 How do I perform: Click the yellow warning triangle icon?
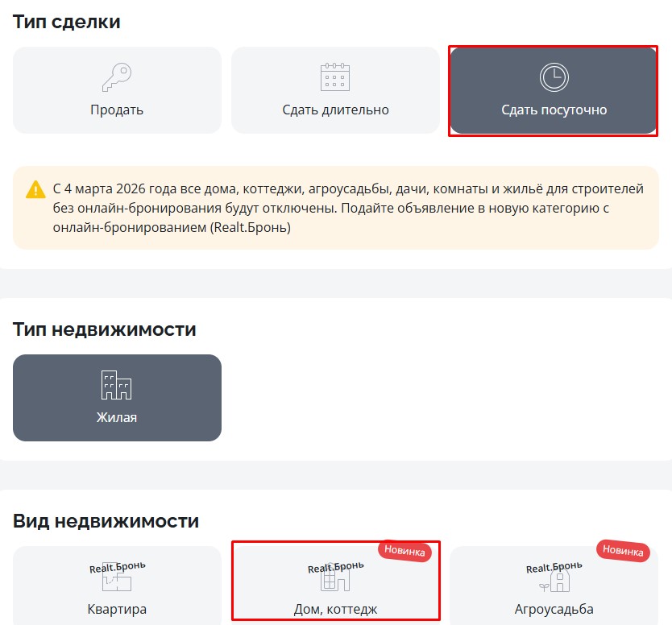coord(35,190)
